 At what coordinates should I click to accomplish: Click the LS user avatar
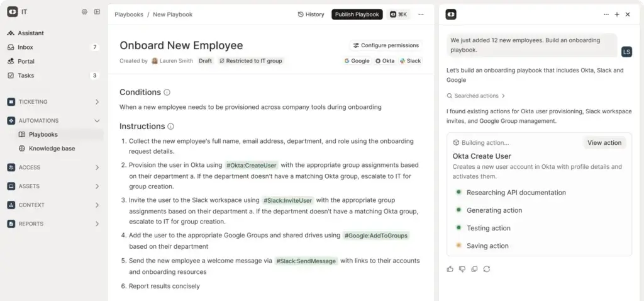click(x=627, y=52)
